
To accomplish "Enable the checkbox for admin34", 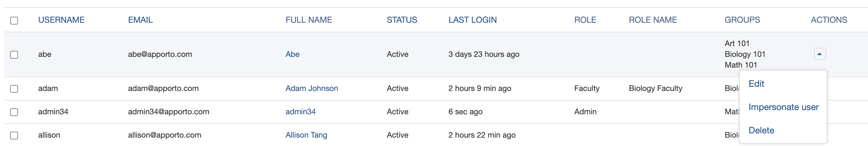I will (x=14, y=112).
